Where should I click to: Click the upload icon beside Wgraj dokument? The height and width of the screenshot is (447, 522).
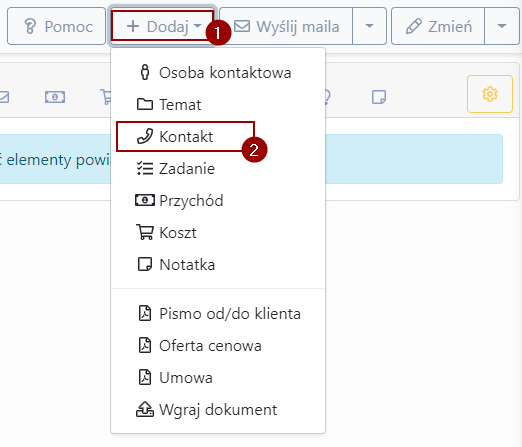[145, 409]
